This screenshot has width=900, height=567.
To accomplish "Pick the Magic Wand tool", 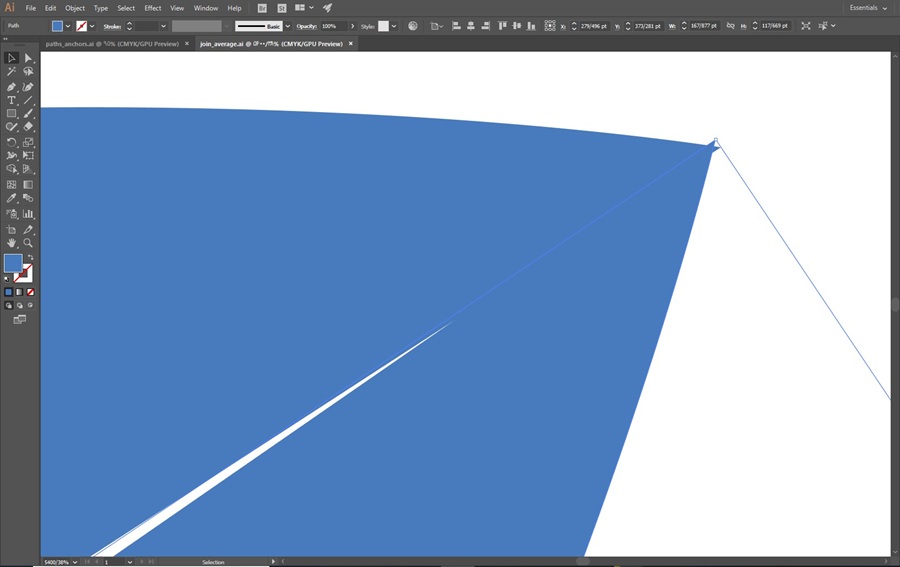I will [x=11, y=72].
